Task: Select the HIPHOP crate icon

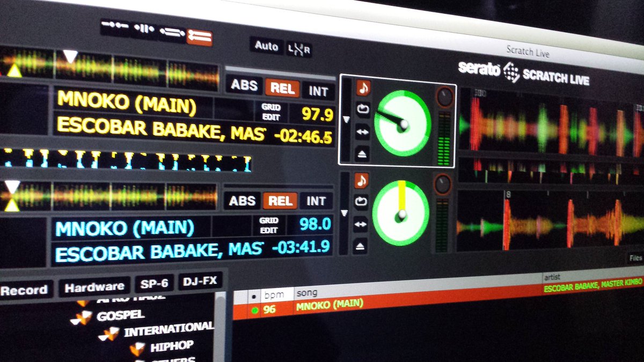Action: click(x=137, y=349)
